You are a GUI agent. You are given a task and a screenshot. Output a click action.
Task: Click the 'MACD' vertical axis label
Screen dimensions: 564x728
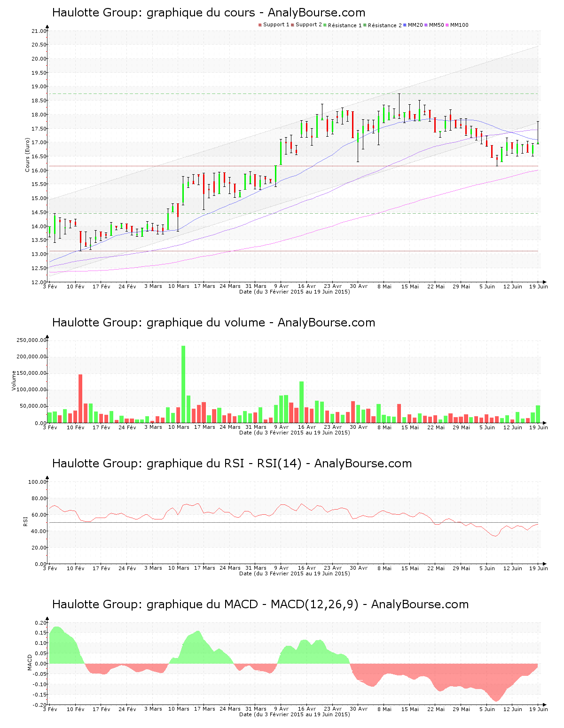pyautogui.click(x=30, y=662)
